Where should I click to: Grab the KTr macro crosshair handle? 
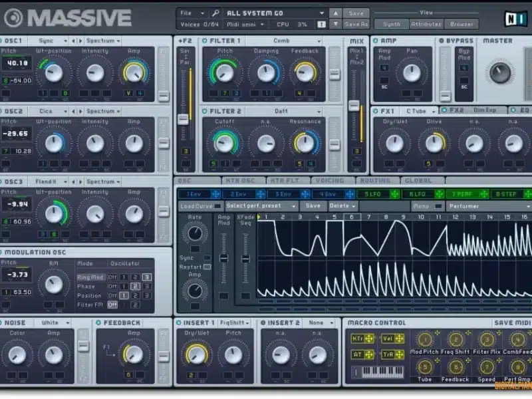click(369, 338)
